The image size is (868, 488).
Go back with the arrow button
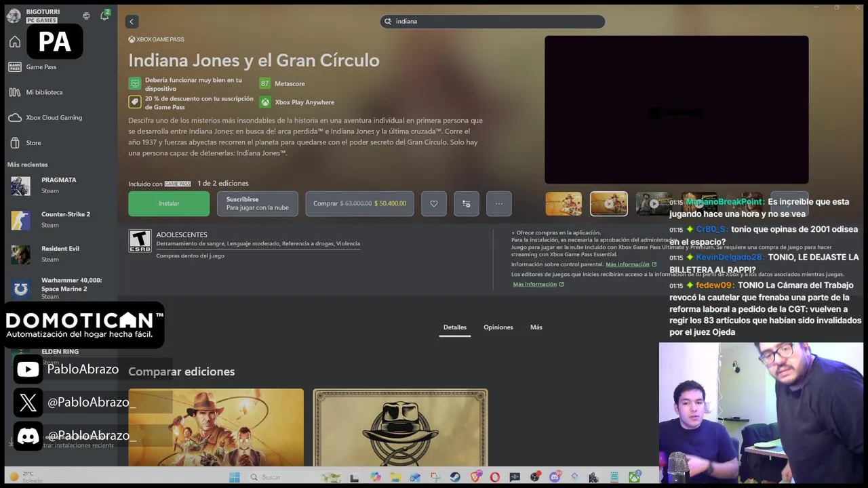(132, 22)
